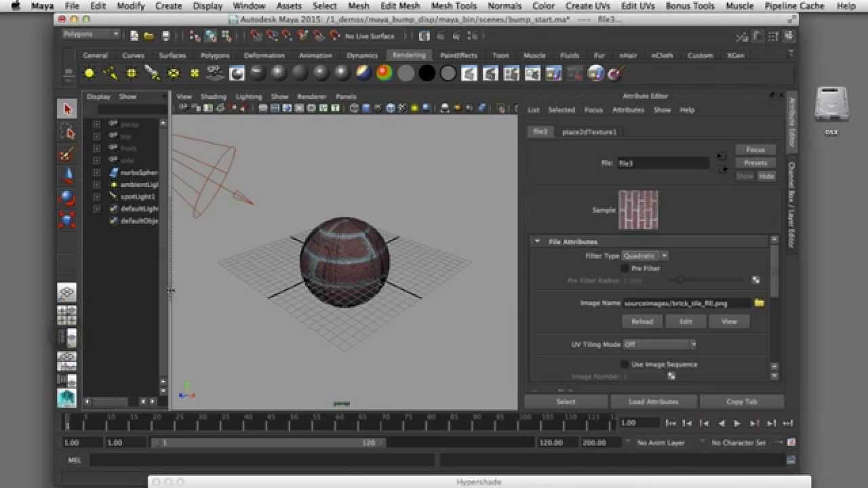Open the viewport Shading menu
868x488 pixels.
213,97
